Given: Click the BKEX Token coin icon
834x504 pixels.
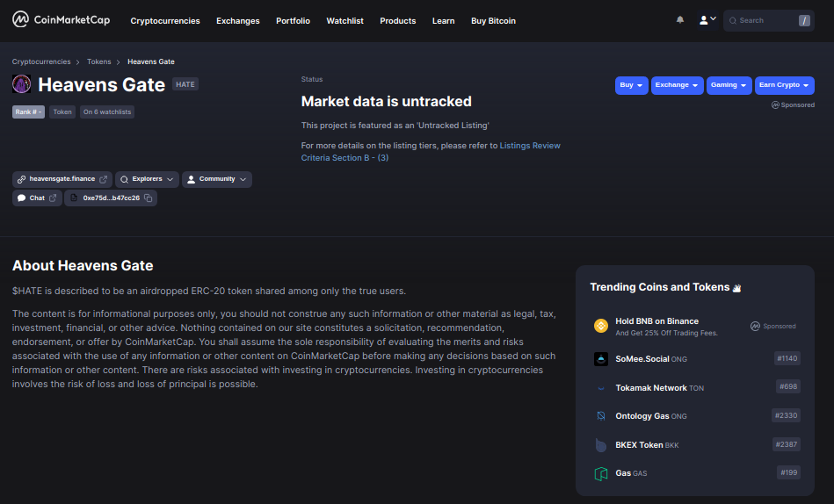Looking at the screenshot, I should [x=601, y=444].
